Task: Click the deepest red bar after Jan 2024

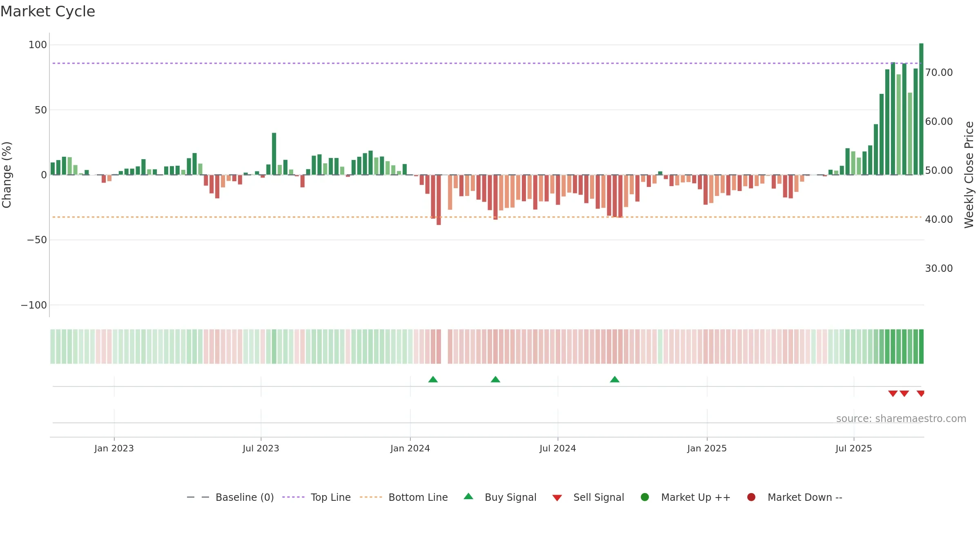Action: [x=439, y=200]
